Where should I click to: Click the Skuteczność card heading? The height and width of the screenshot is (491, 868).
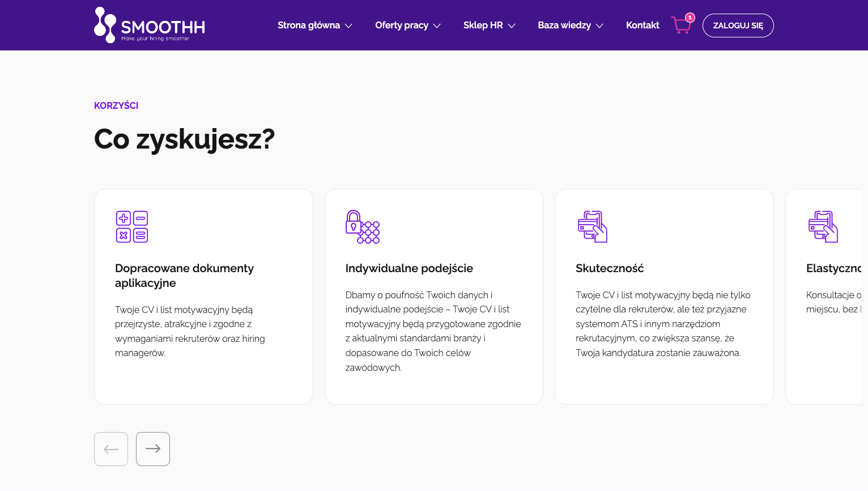(610, 268)
